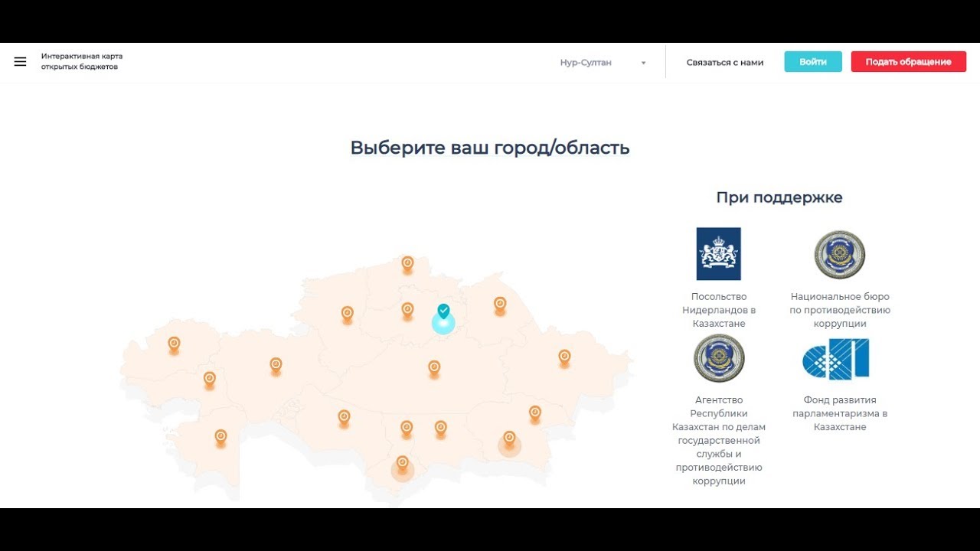Click the Посольство Нидерландов в Казахстане caption
Viewport: 980px width, 551px height.
pos(719,310)
